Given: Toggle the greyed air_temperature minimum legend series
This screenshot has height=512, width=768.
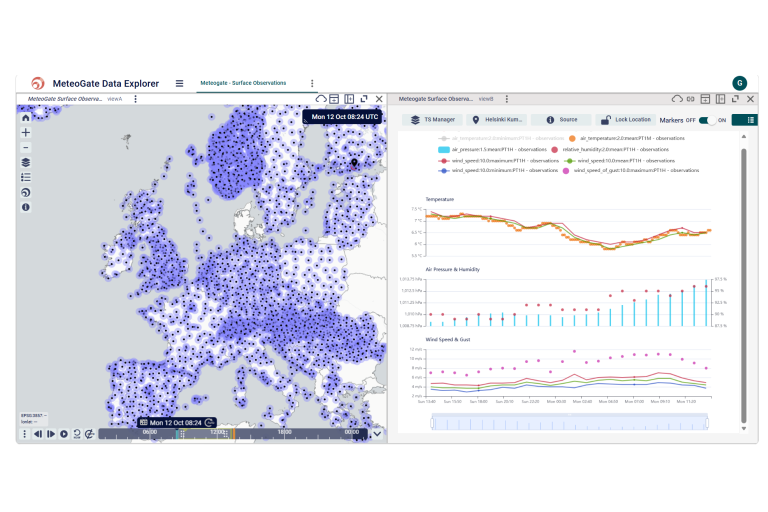Looking at the screenshot, I should coord(501,138).
